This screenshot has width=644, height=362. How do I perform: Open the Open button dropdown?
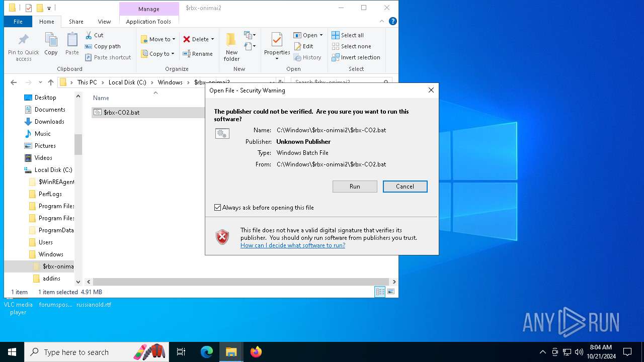click(x=321, y=35)
